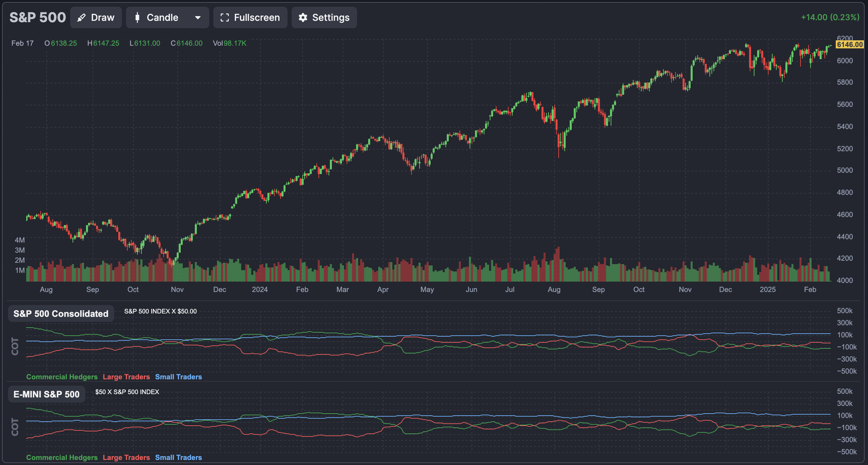Open the S&P 500 Consolidated report selector
The image size is (868, 465).
tap(61, 314)
